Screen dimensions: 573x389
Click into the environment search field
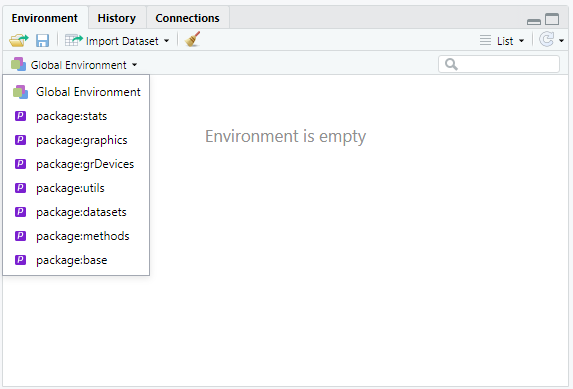pyautogui.click(x=499, y=64)
